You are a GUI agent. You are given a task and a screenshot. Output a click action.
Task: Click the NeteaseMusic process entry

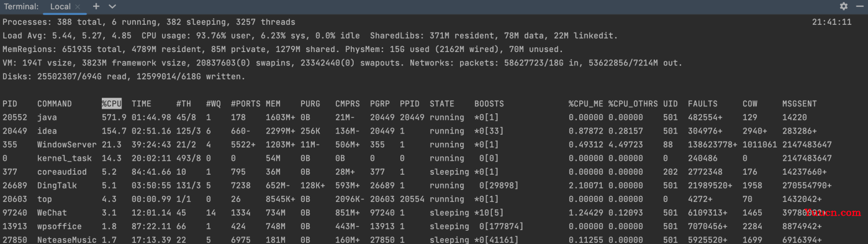tap(67, 240)
